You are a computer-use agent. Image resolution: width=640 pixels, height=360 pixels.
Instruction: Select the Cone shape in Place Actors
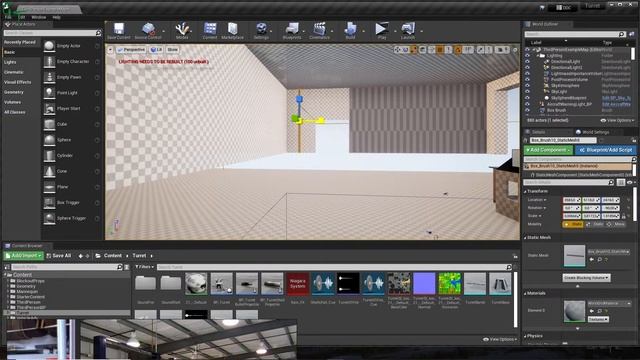pos(72,171)
